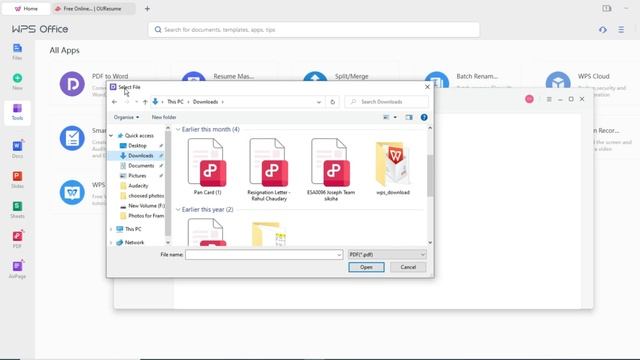
Task: Select Downloads in the navigation tree
Action: coord(140,156)
